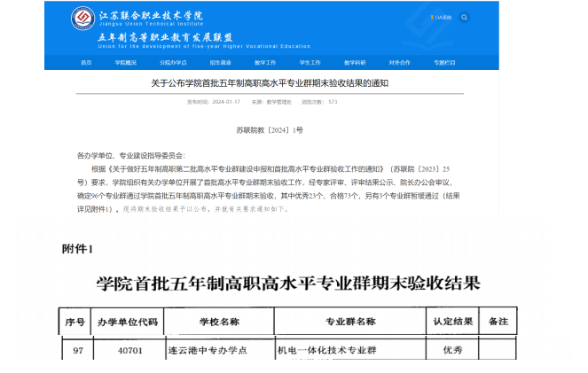
Task: Click the result cell 优秀
Action: [452, 350]
